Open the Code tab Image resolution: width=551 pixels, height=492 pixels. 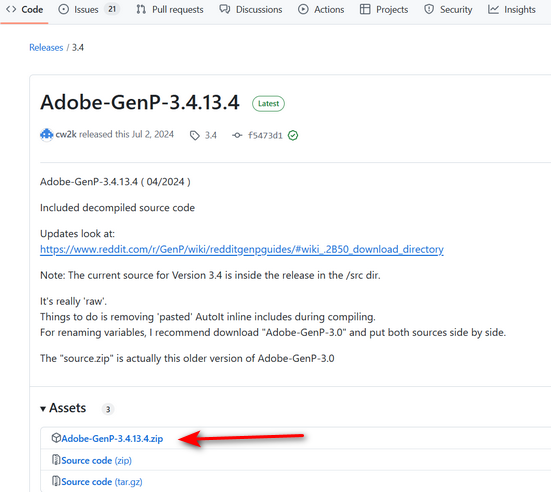tap(24, 9)
